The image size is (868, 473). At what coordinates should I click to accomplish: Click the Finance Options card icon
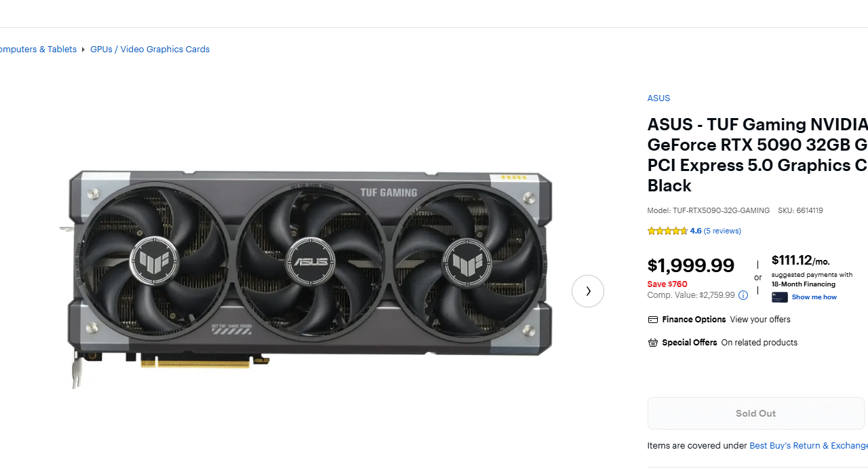653,320
